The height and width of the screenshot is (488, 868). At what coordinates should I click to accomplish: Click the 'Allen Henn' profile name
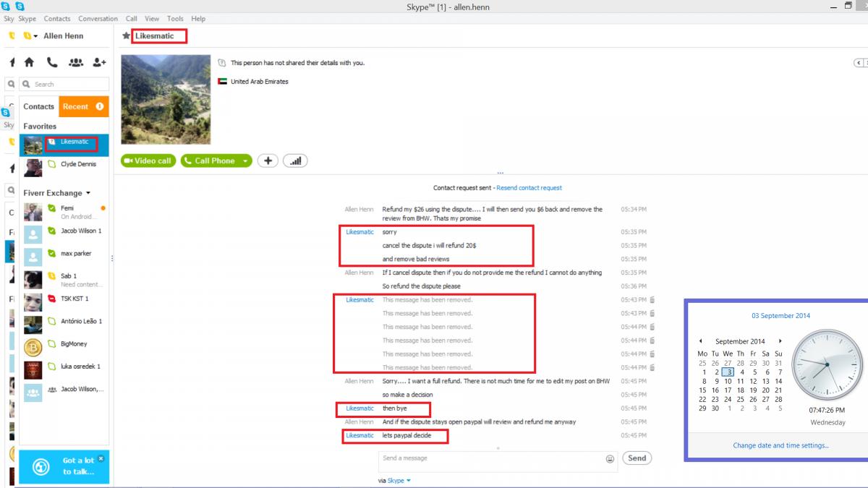[x=64, y=36]
